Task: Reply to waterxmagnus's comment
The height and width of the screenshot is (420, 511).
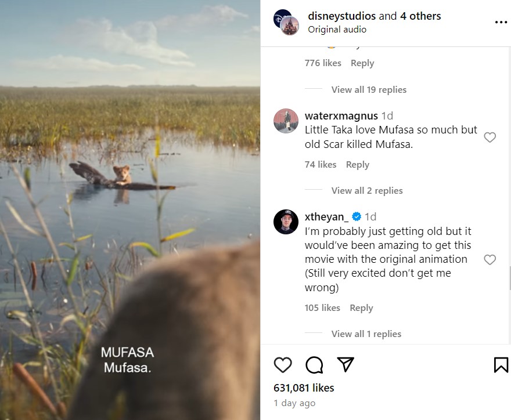Action: click(x=357, y=165)
